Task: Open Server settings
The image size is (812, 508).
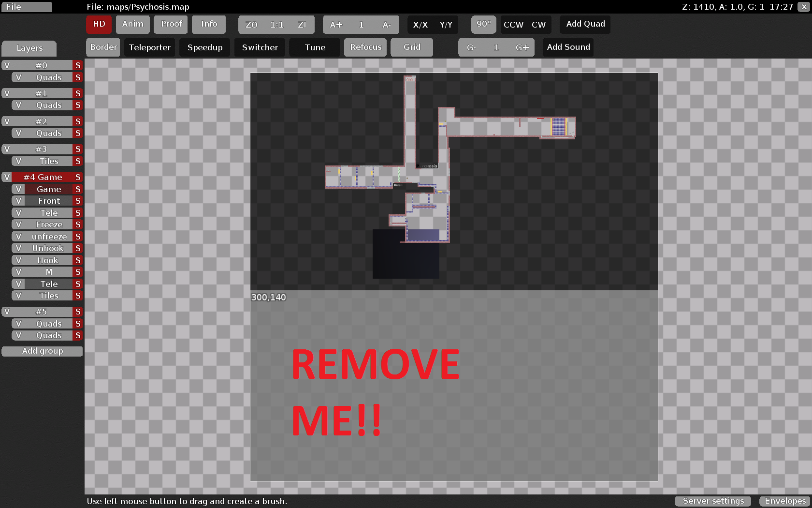Action: point(713,501)
